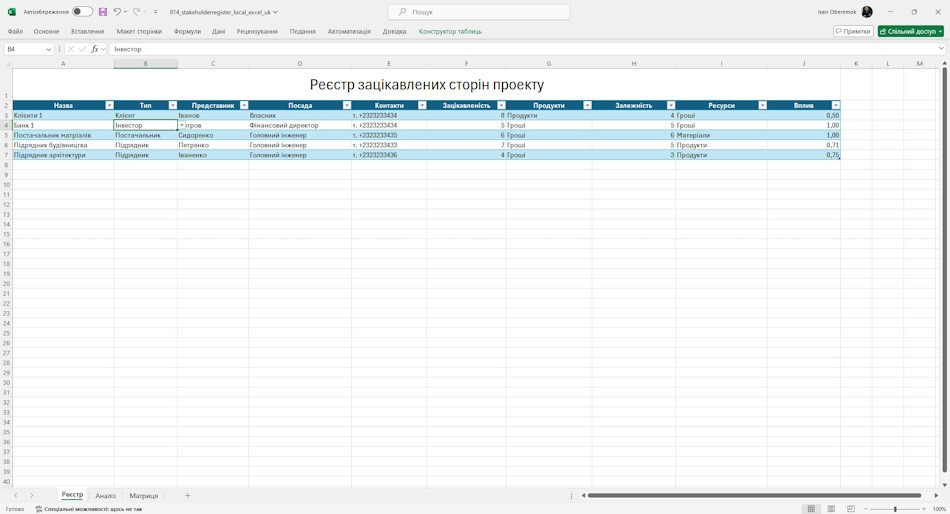Add a new sheet with plus icon

(187, 495)
